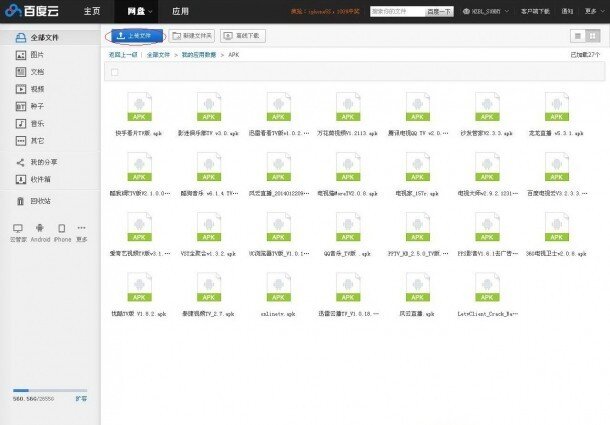The width and height of the screenshot is (610, 425).
Task: Click the orange promotion link in header
Action: (325, 12)
